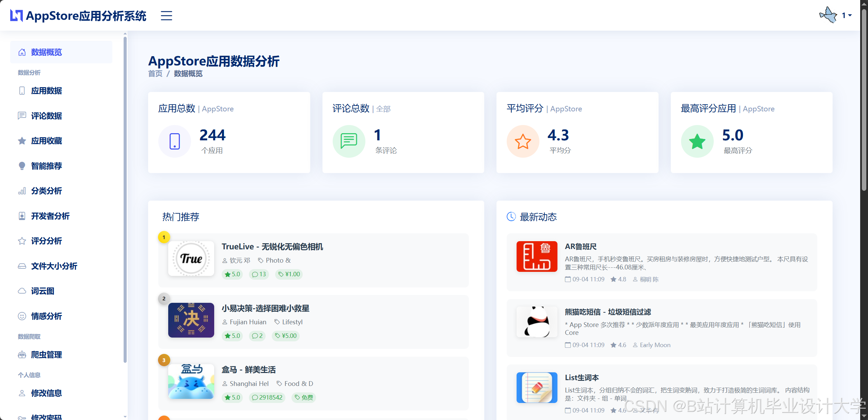Click the AR鲁班尺 red app icon

click(x=537, y=256)
